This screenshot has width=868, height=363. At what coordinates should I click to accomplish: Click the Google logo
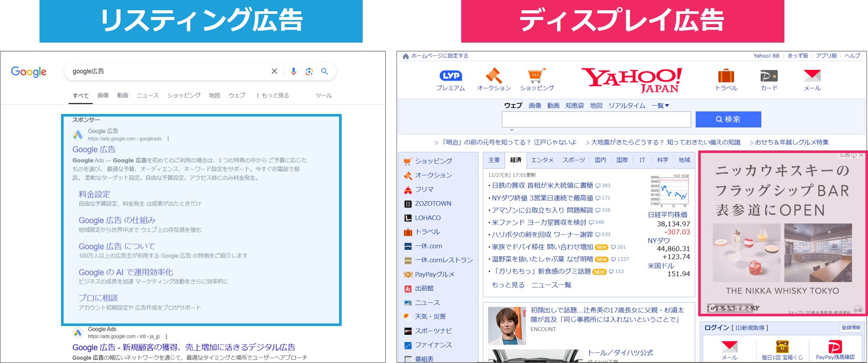(29, 71)
